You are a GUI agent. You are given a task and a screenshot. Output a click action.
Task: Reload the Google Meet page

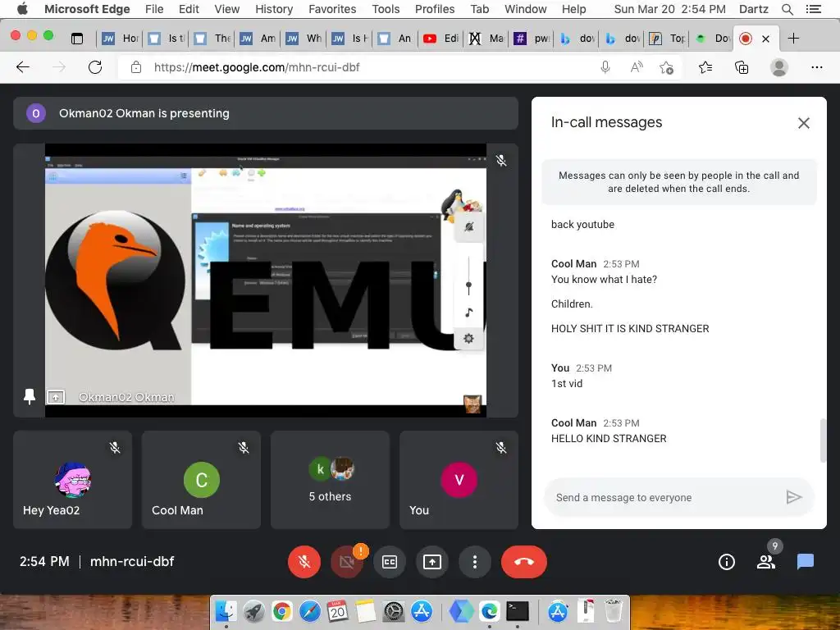(95, 67)
